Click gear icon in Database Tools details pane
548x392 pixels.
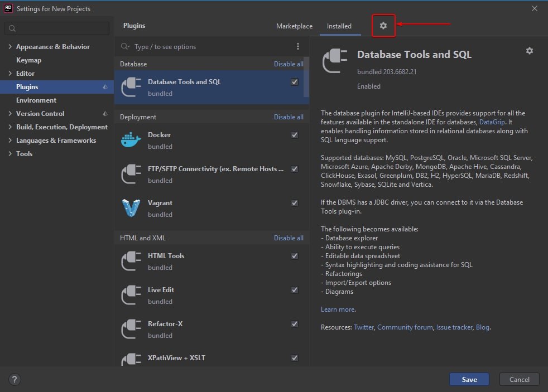click(x=530, y=51)
